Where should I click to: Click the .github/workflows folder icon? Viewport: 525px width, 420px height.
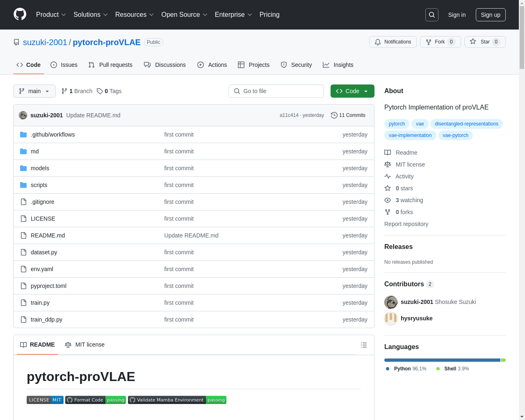coord(23,135)
